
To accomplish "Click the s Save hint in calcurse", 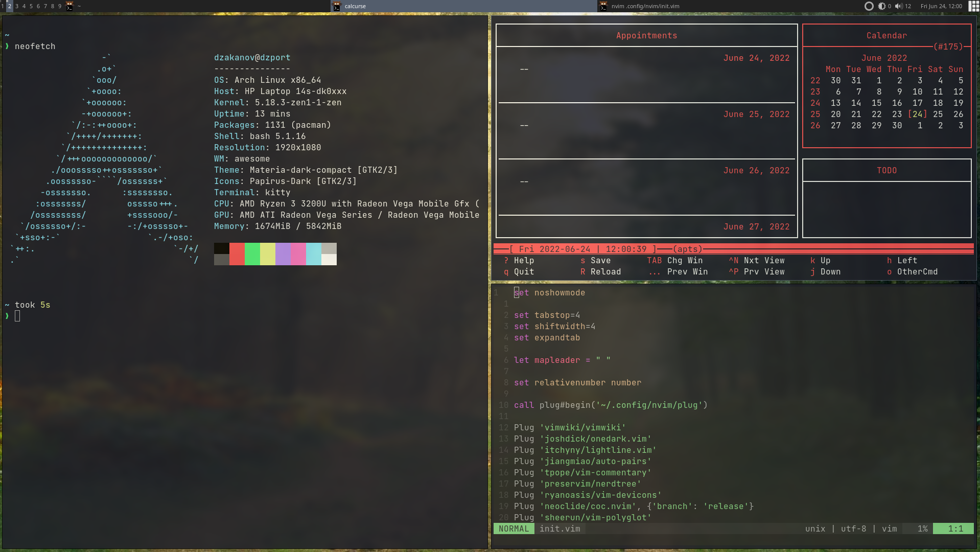I will coord(596,260).
